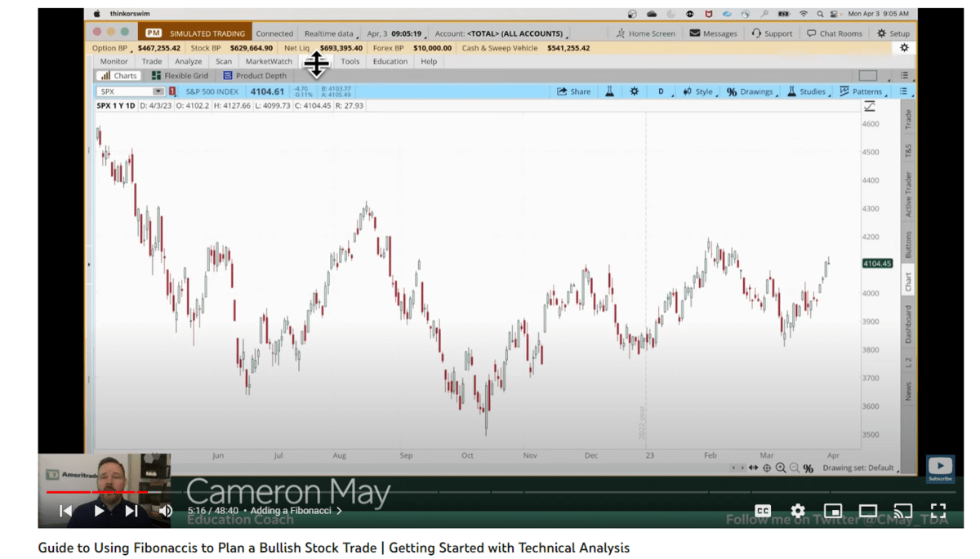Open the Drawing set Default dropdown

coord(860,468)
